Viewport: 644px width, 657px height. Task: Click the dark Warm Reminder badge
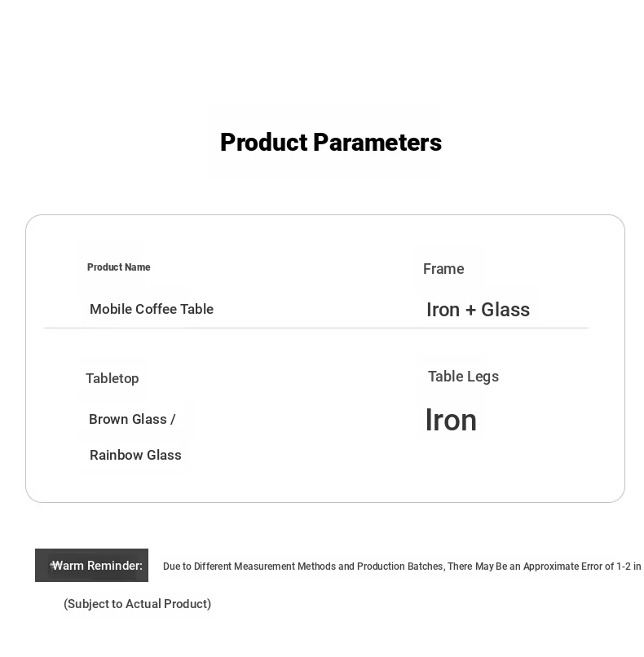coord(92,566)
